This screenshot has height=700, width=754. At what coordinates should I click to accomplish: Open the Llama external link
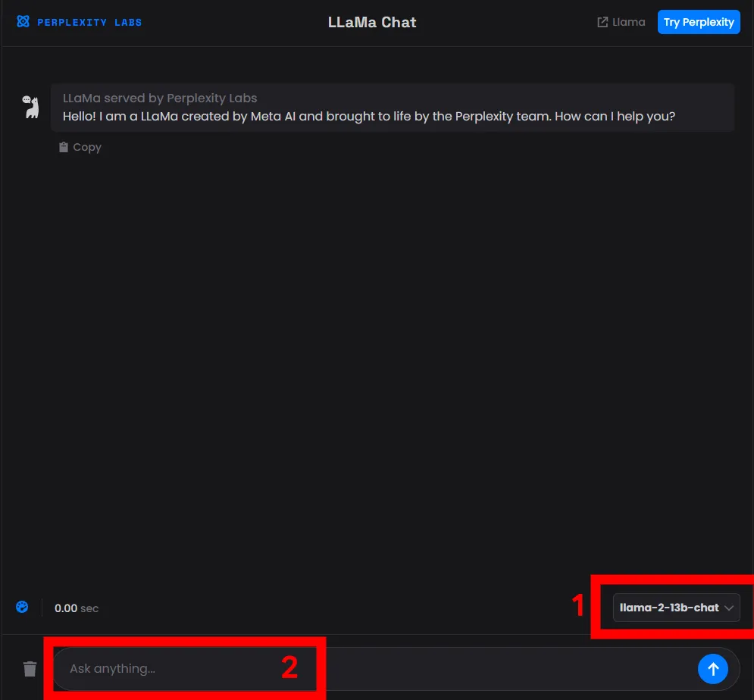pos(621,22)
